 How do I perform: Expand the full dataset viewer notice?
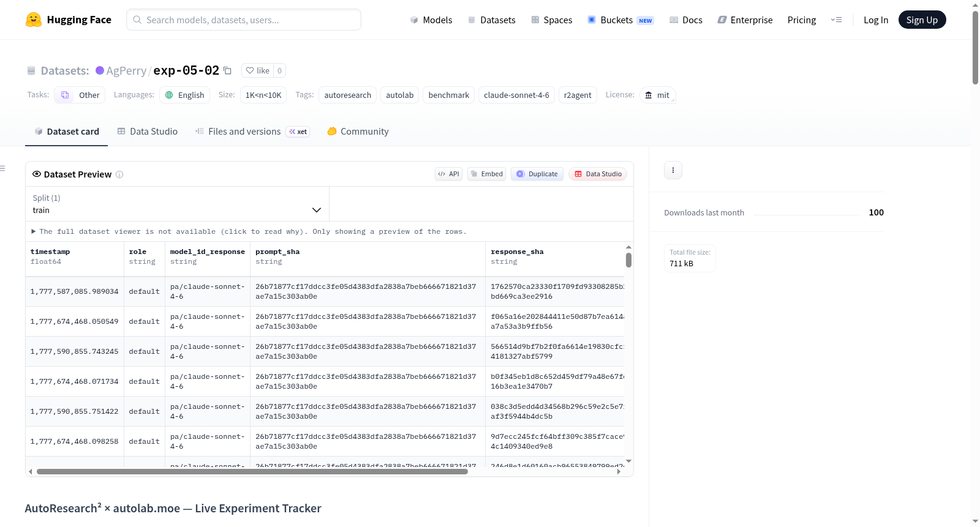[x=249, y=231]
